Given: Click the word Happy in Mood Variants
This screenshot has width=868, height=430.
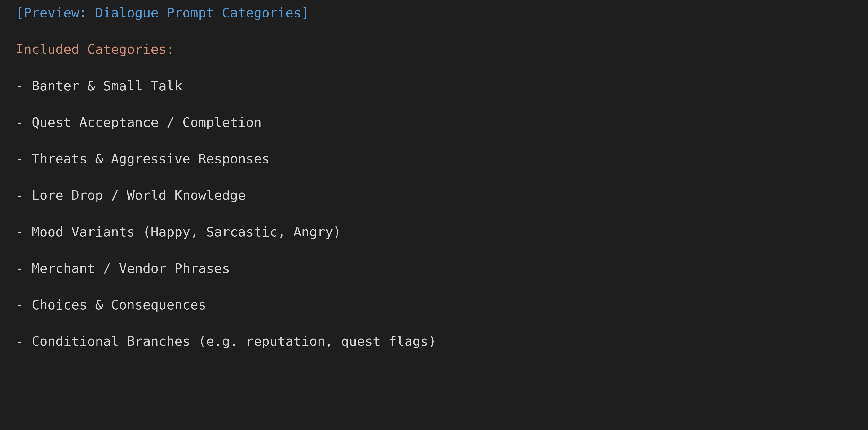Looking at the screenshot, I should pos(170,232).
